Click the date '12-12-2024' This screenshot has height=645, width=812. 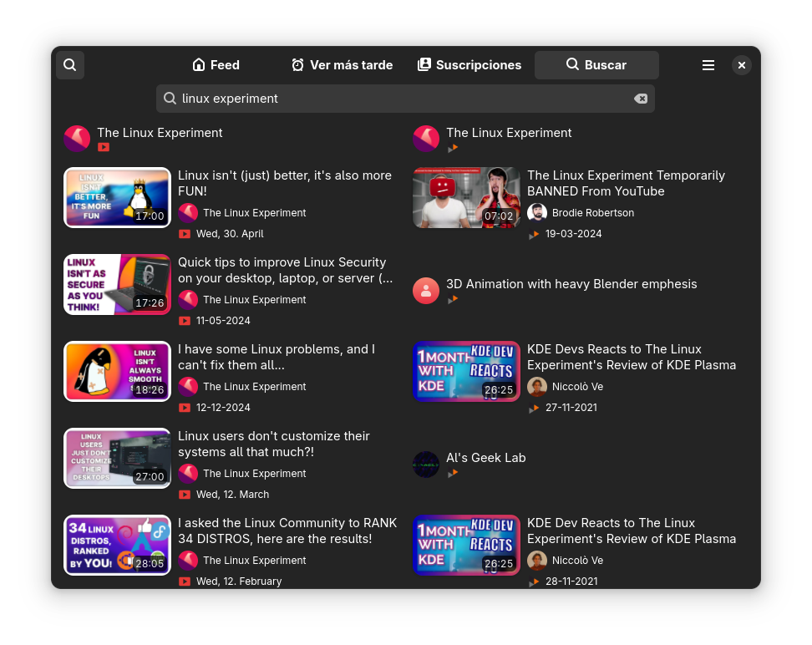223,408
